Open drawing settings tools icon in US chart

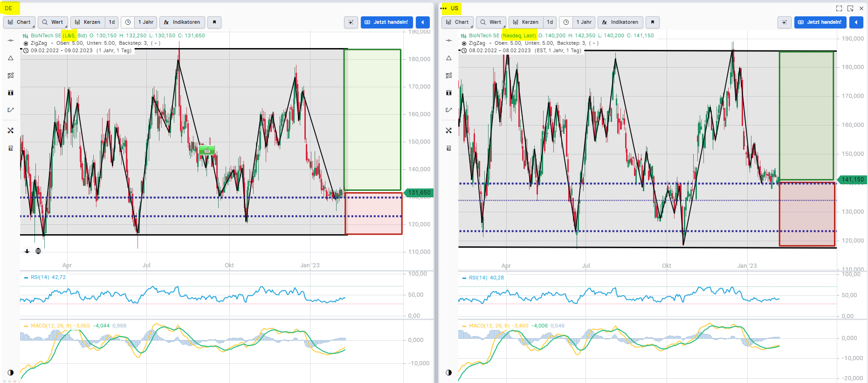coord(449,131)
